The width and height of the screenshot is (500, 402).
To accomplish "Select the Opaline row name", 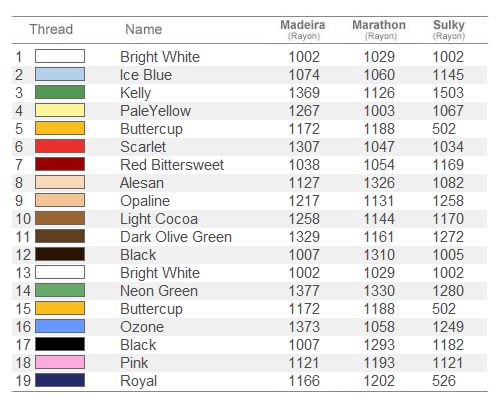I will (145, 201).
